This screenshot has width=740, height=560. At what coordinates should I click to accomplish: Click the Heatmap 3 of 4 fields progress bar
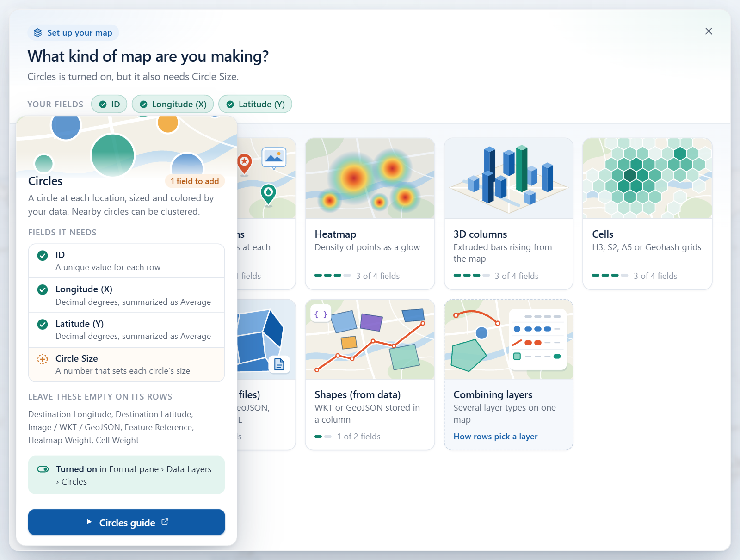[x=333, y=276]
